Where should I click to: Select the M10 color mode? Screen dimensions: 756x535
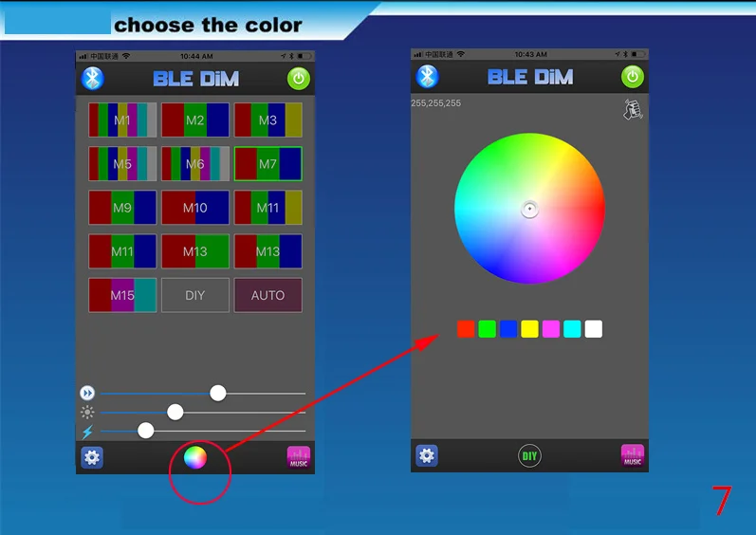[x=195, y=208]
